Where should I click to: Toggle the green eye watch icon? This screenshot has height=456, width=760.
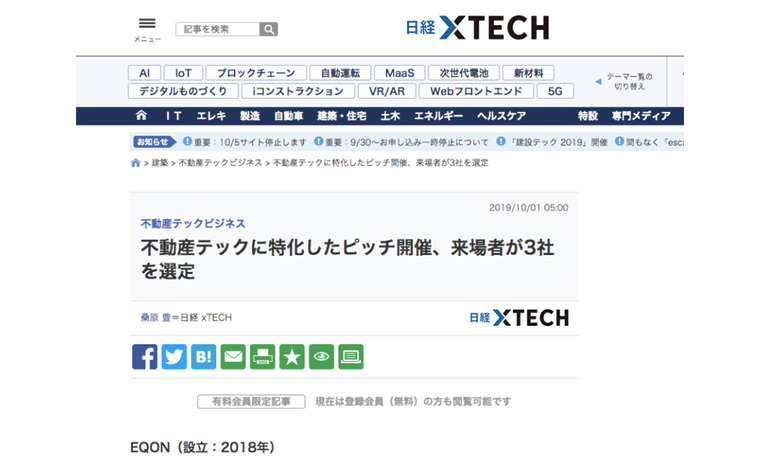point(321,356)
